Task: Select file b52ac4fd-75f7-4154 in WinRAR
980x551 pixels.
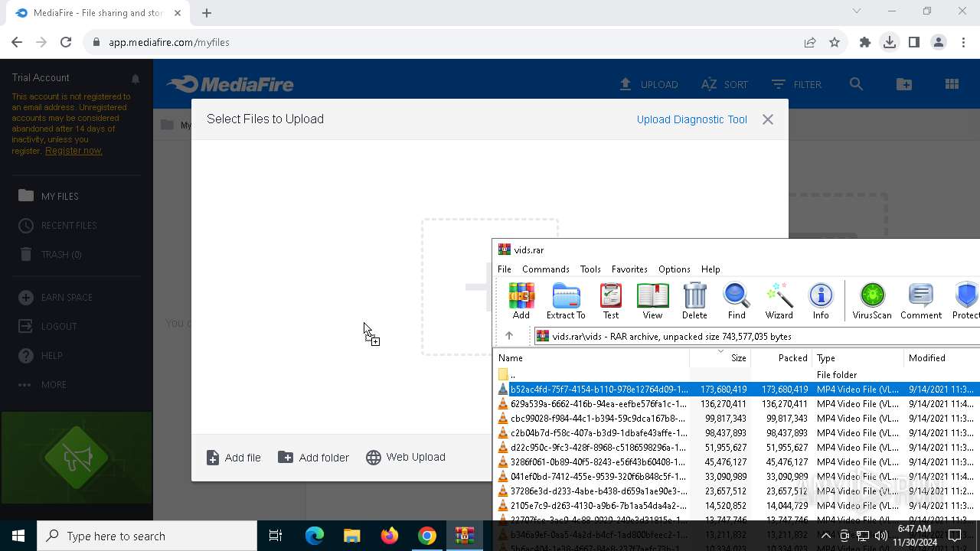Action: pos(737,390)
